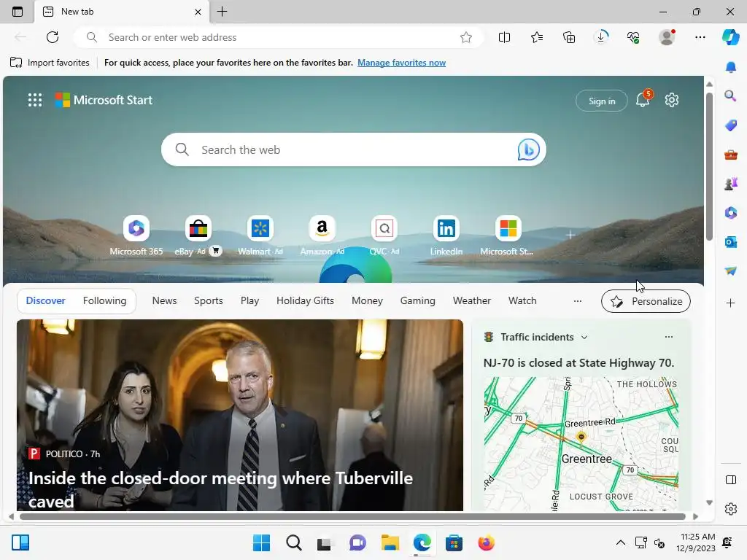Screen dimensions: 747x560
Task: Open Windows Start menu
Action: click(261, 542)
